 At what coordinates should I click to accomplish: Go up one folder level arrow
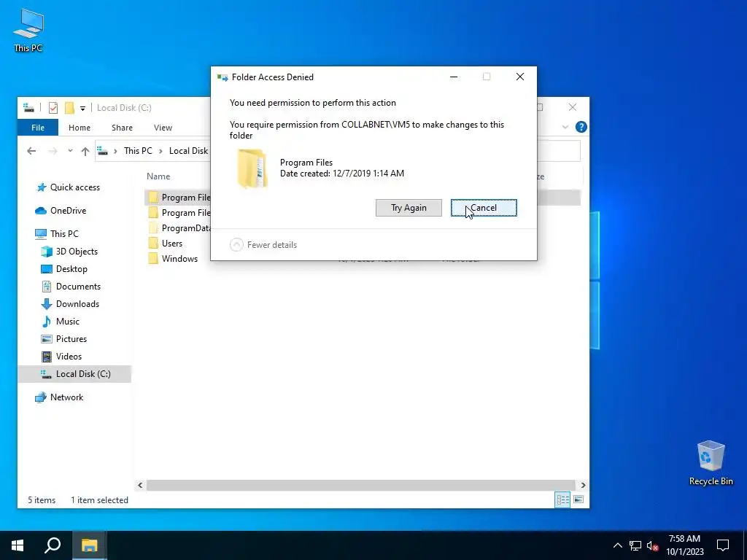pyautogui.click(x=85, y=152)
